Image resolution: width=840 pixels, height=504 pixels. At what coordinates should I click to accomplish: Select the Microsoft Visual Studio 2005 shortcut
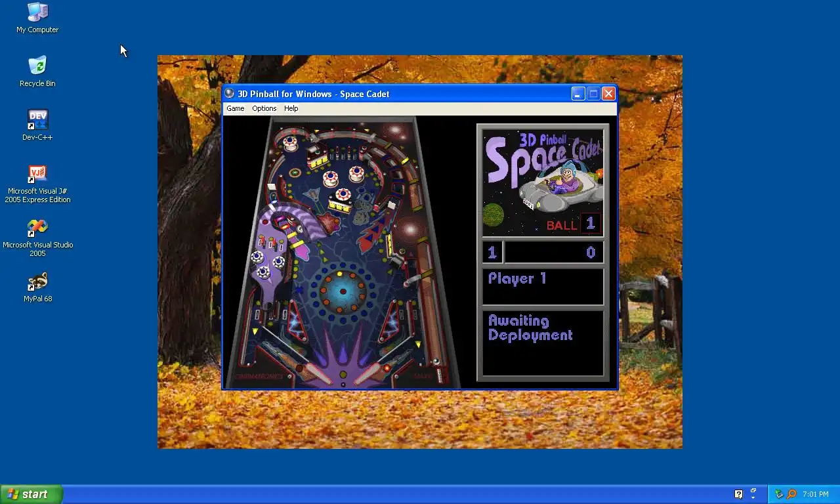(x=37, y=238)
